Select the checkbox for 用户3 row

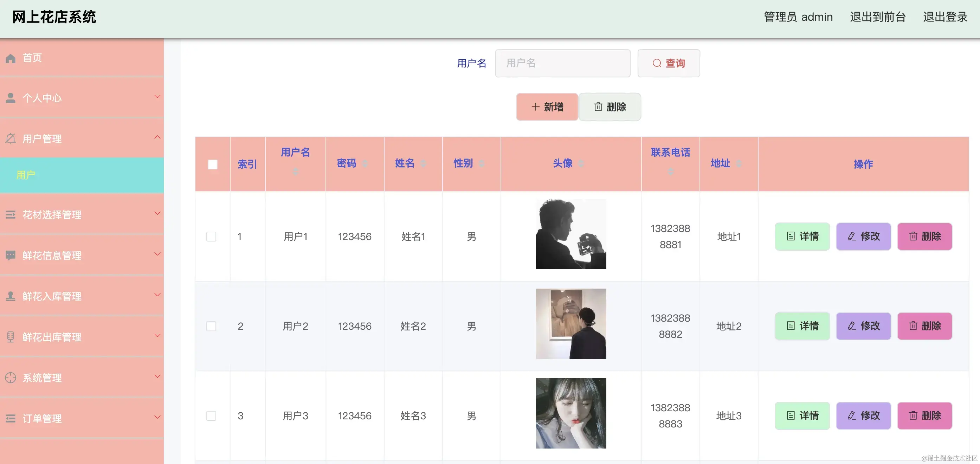click(211, 416)
